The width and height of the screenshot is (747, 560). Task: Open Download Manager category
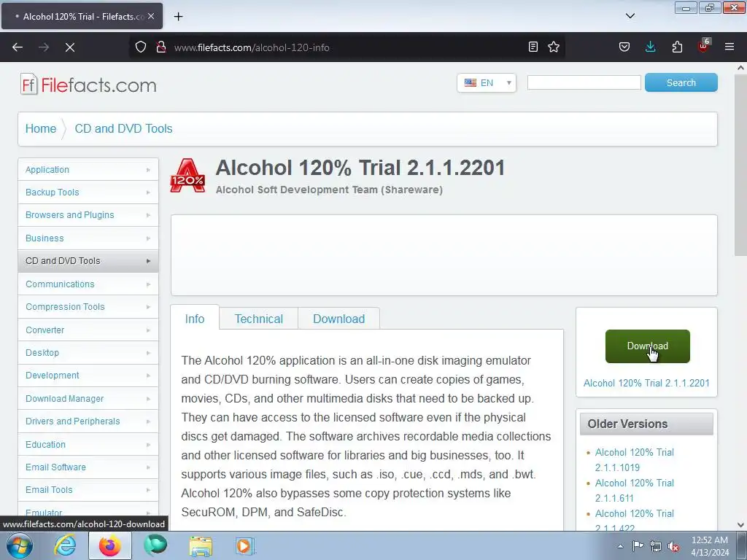tap(88, 399)
